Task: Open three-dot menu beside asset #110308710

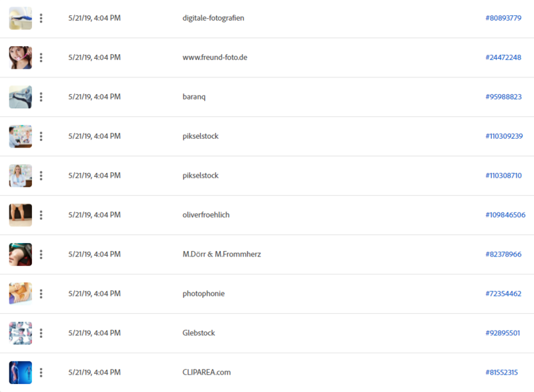Action: click(41, 176)
